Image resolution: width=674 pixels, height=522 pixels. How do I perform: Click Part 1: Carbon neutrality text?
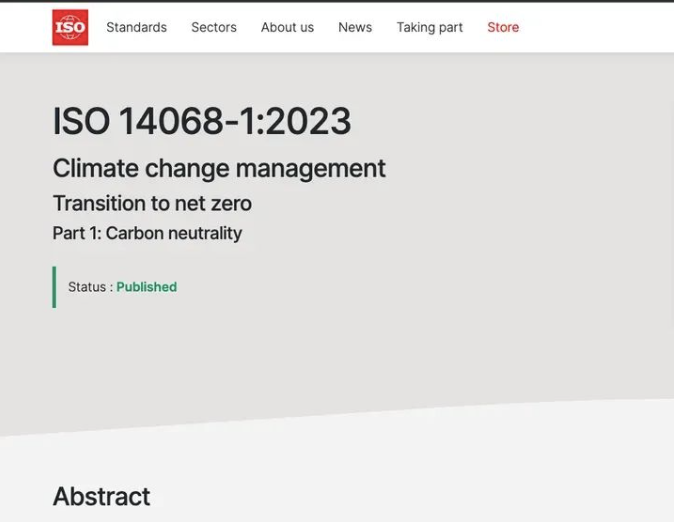(147, 233)
